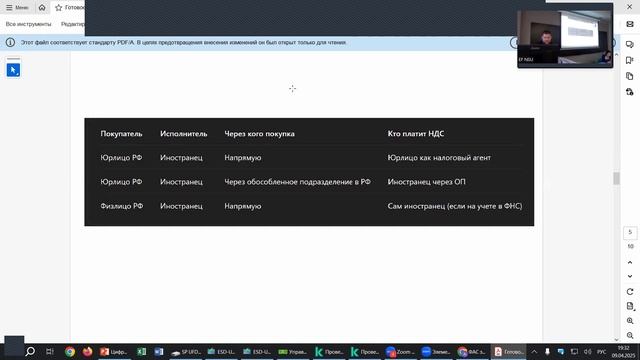This screenshot has width=640, height=360.
Task: Open the share by email icon
Action: click(630, 24)
